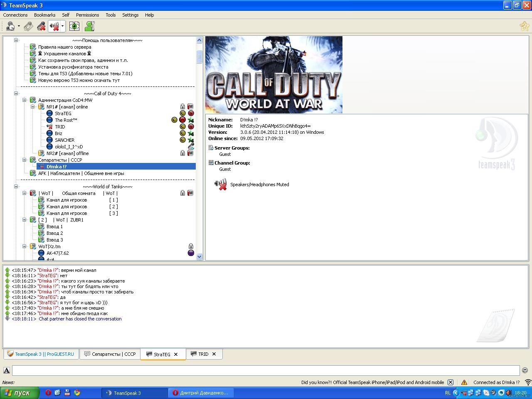Select user StraTEG in channel tree
Image resolution: width=532 pixels, height=399 pixels.
point(63,113)
